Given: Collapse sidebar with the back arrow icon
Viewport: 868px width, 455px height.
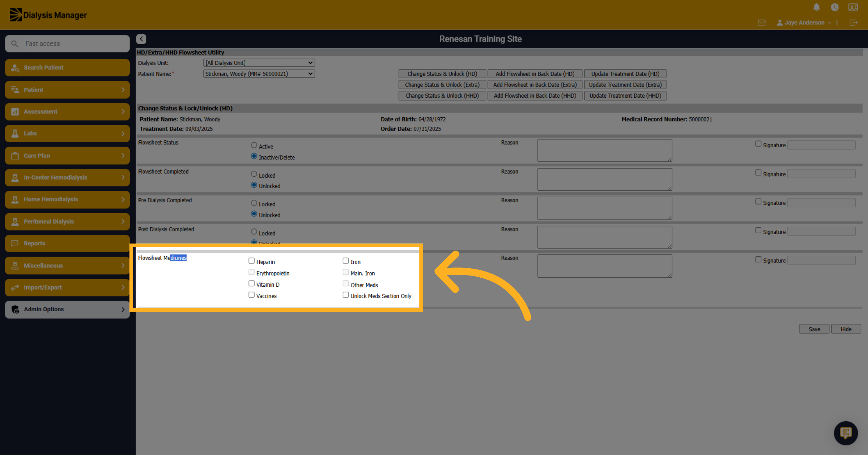Looking at the screenshot, I should pyautogui.click(x=141, y=39).
